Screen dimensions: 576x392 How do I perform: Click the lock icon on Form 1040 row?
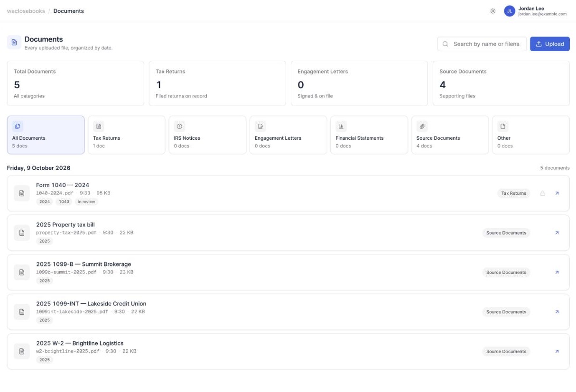pos(543,193)
